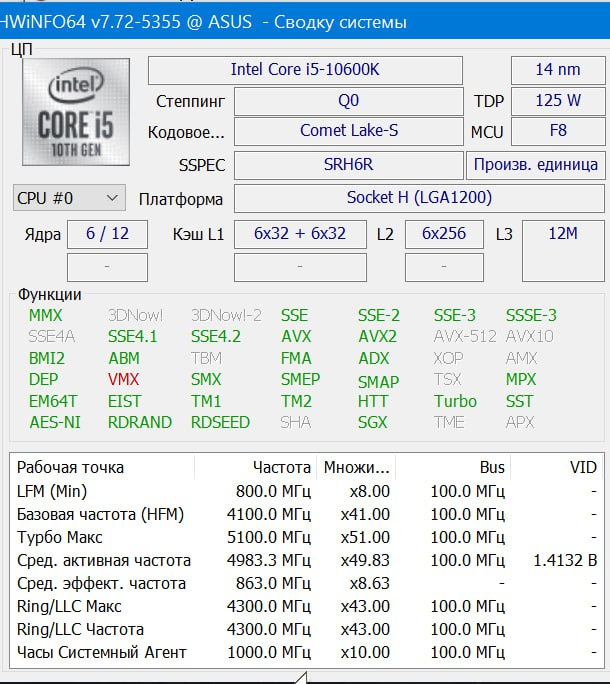Click the 863.0 МГц frequency value
Screen dimensions: 610x684
coord(273,584)
